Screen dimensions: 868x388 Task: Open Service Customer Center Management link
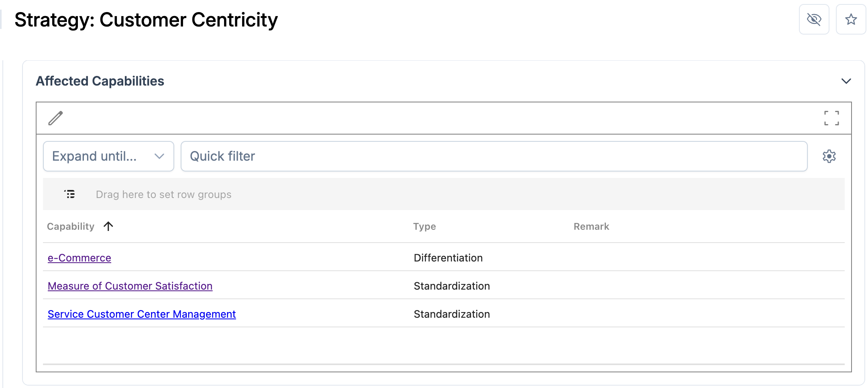142,314
